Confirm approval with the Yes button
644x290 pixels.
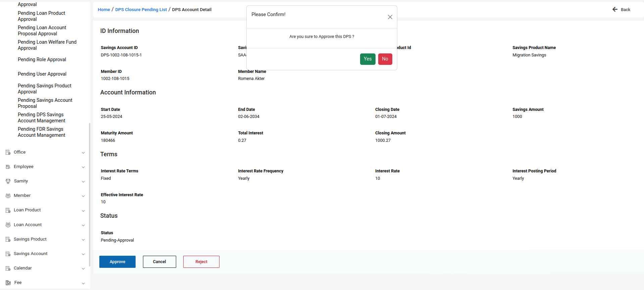click(x=367, y=59)
